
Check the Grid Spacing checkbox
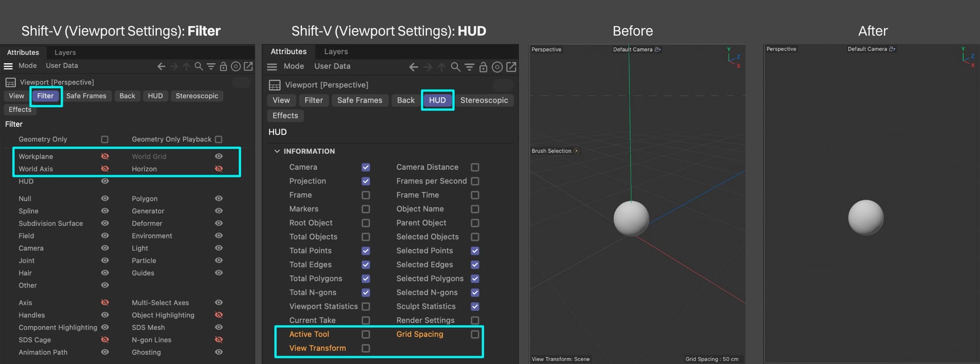475,335
